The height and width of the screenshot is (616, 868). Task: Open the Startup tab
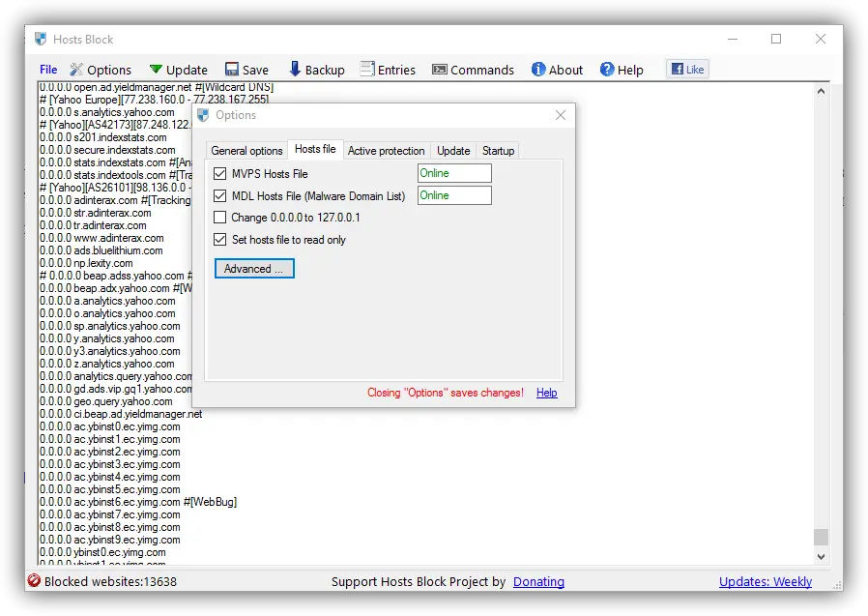coord(498,151)
